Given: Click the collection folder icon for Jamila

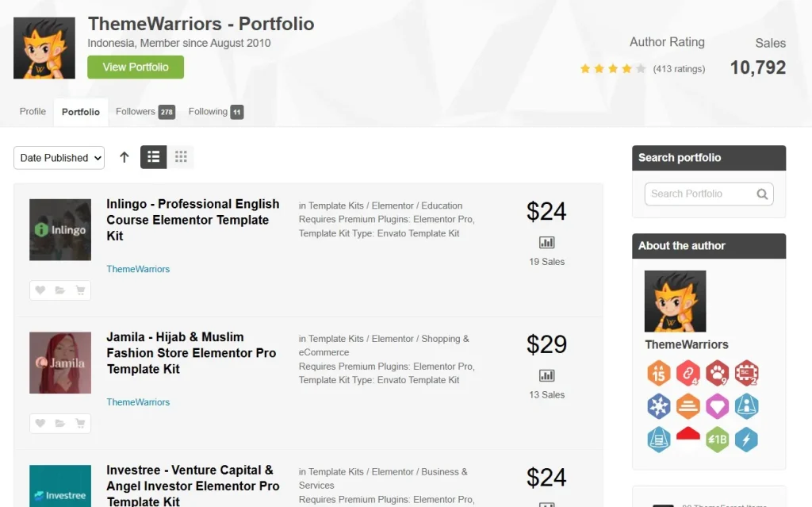Looking at the screenshot, I should pos(60,424).
